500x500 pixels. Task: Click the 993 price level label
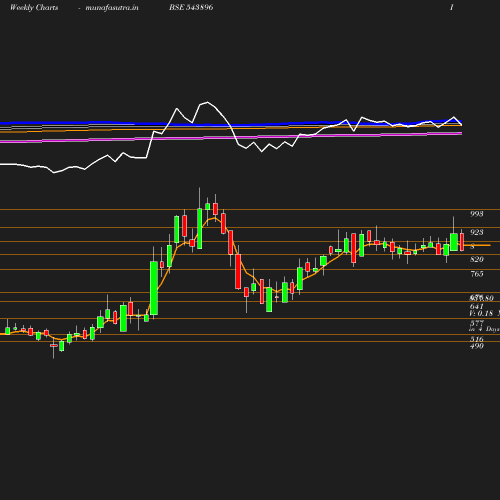[477, 214]
